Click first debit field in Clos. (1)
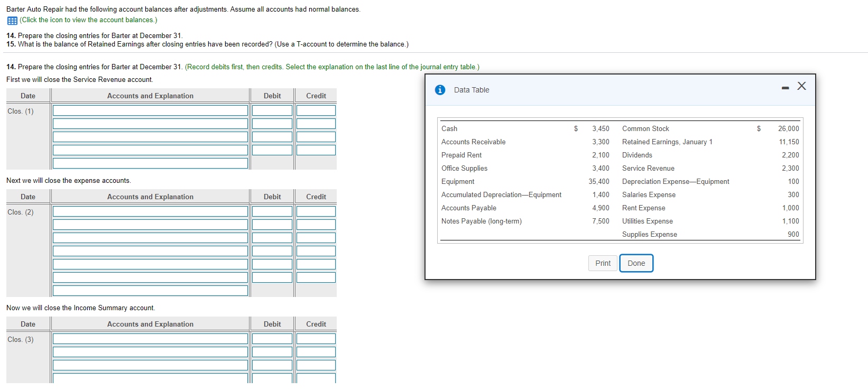 (x=272, y=110)
